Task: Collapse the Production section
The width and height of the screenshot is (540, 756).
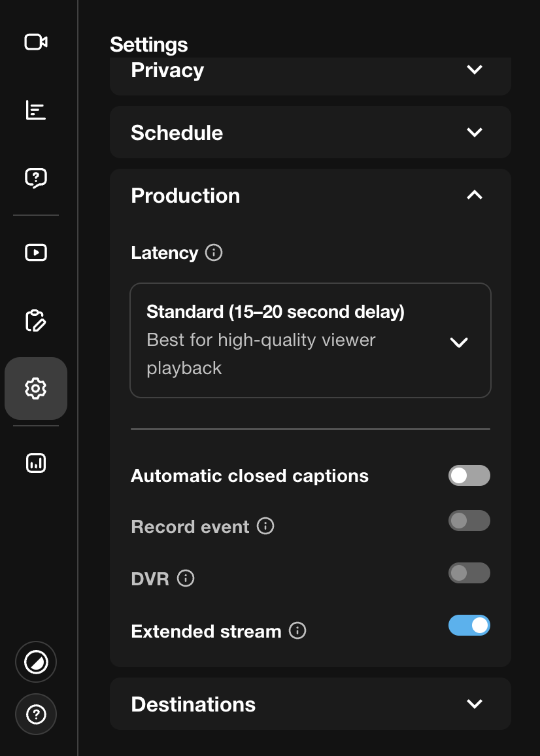Action: pyautogui.click(x=311, y=196)
